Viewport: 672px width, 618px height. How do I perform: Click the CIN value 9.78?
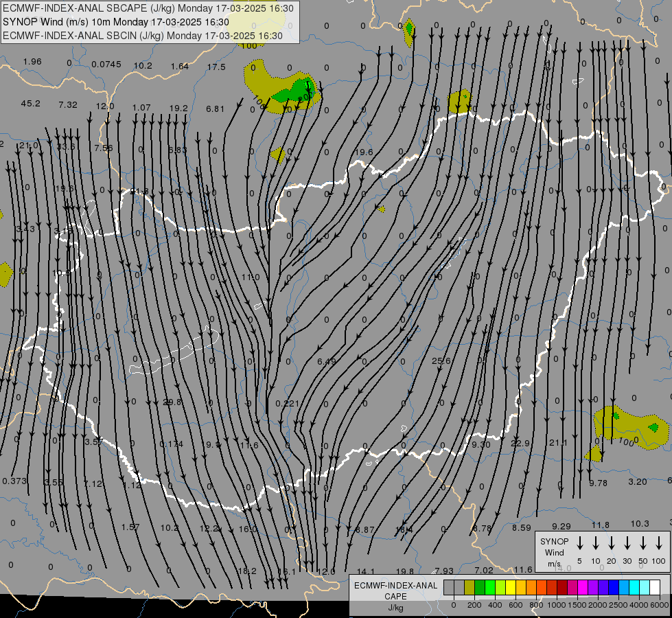pyautogui.click(x=598, y=483)
